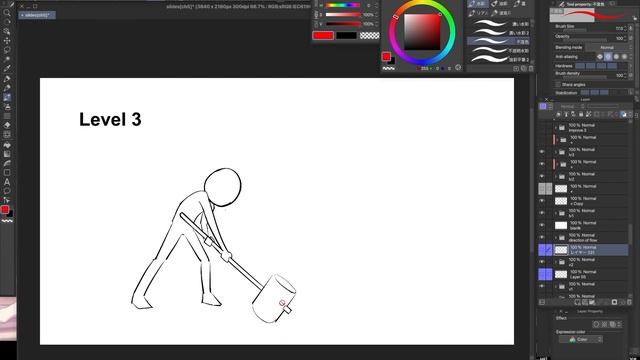Delete sub tool with brush list trash icon
The height and width of the screenshot is (360, 640).
[x=531, y=69]
